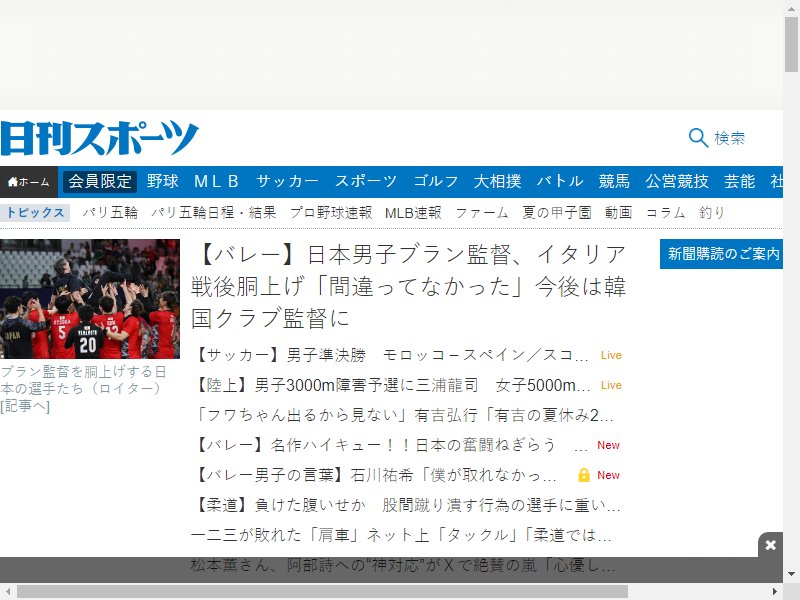Screen dimensions: 800x600
Task: Open the volleyball ブラン監督 headline article
Action: 408,286
